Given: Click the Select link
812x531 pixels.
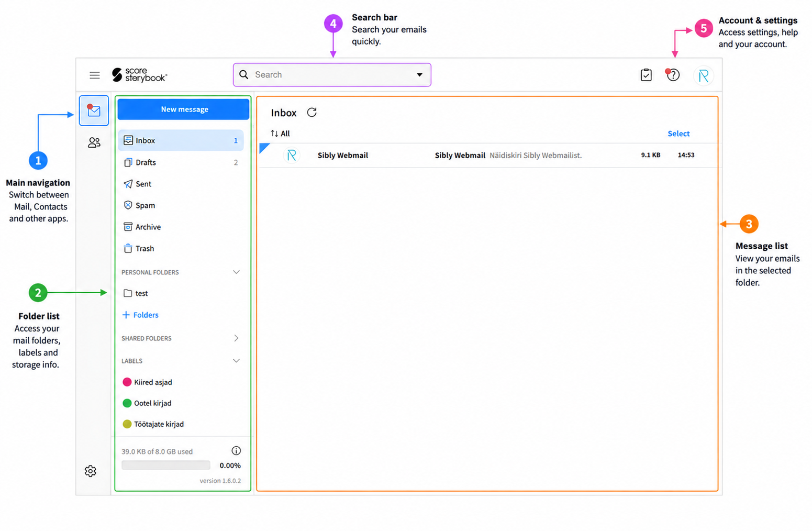Looking at the screenshot, I should pos(678,134).
